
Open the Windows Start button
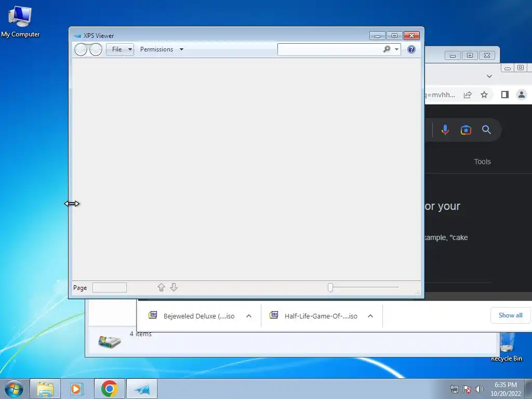click(x=14, y=389)
